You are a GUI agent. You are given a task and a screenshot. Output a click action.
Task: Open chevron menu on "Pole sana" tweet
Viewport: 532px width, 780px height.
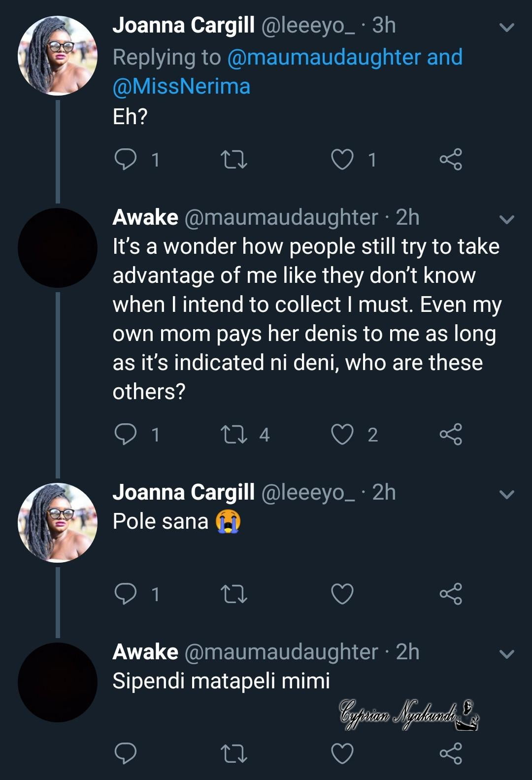[507, 494]
